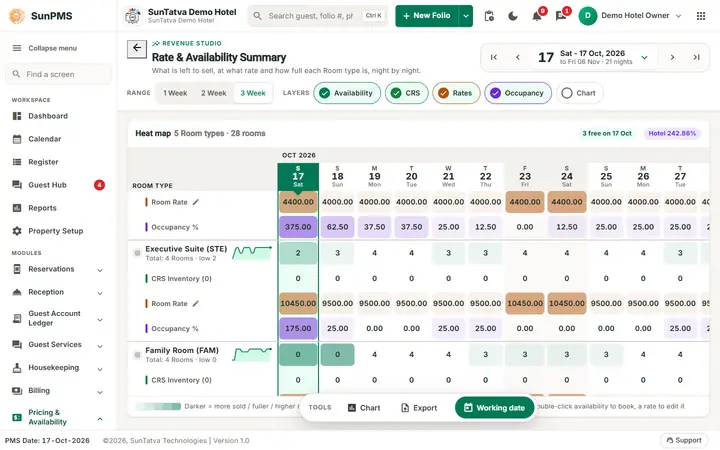Open messages flag icon with badge
The image size is (720, 450).
tap(561, 16)
